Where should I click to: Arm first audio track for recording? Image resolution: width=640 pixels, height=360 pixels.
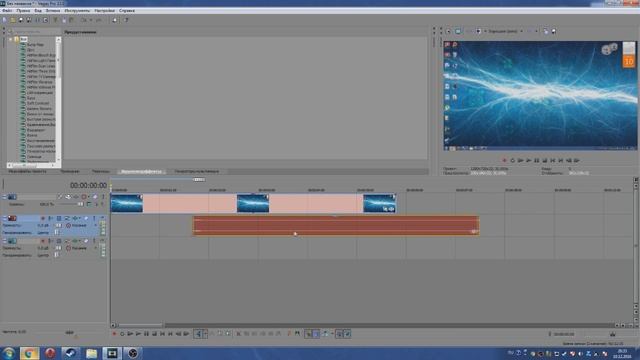(43, 219)
